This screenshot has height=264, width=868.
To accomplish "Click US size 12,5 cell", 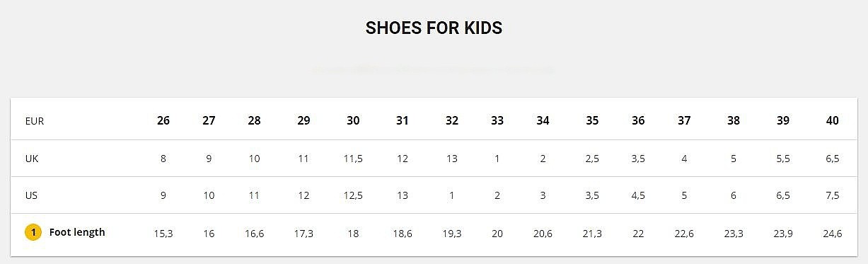I will [353, 195].
